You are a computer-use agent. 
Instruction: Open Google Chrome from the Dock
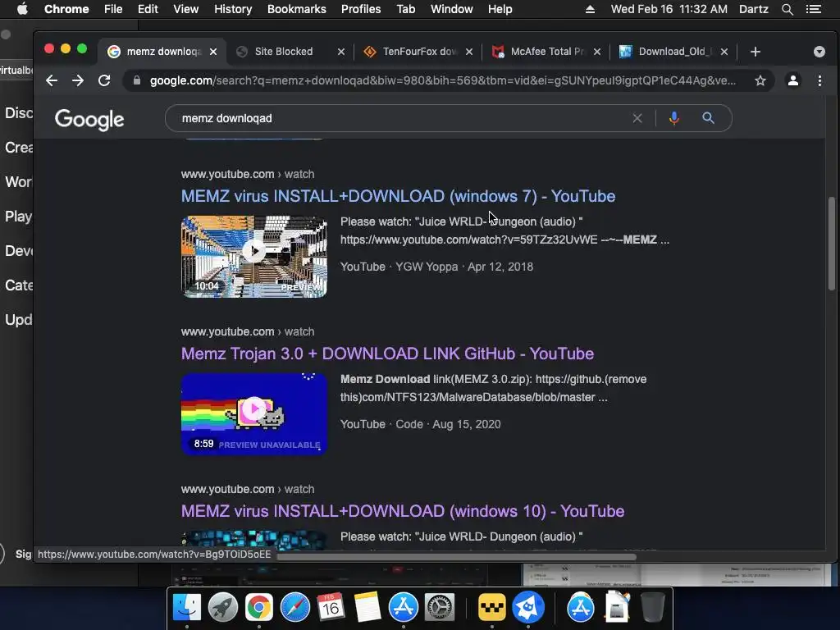click(x=258, y=608)
